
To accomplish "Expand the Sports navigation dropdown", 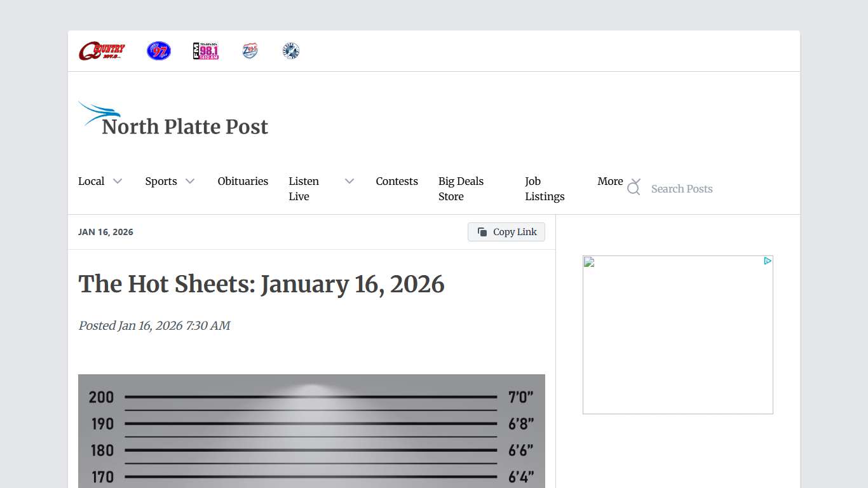I will point(189,181).
